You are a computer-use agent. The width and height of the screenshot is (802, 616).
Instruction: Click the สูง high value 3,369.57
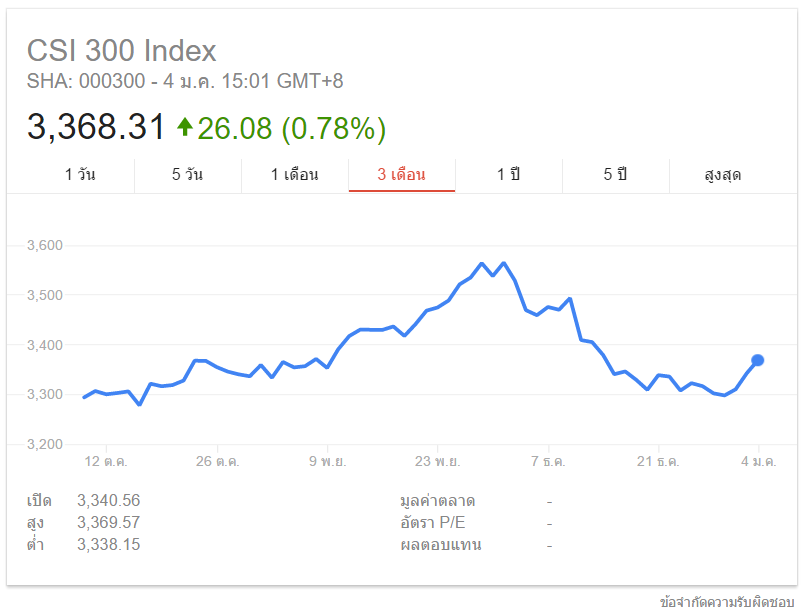pyautogui.click(x=108, y=522)
